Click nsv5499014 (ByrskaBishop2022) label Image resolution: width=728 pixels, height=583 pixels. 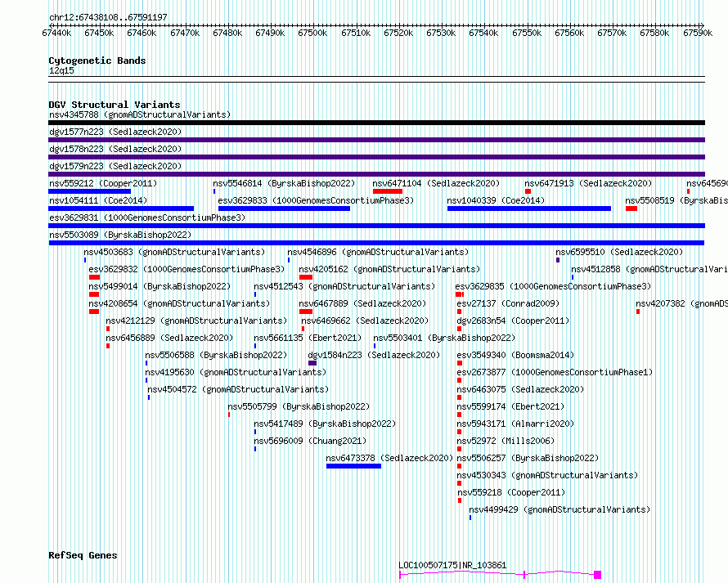160,286
